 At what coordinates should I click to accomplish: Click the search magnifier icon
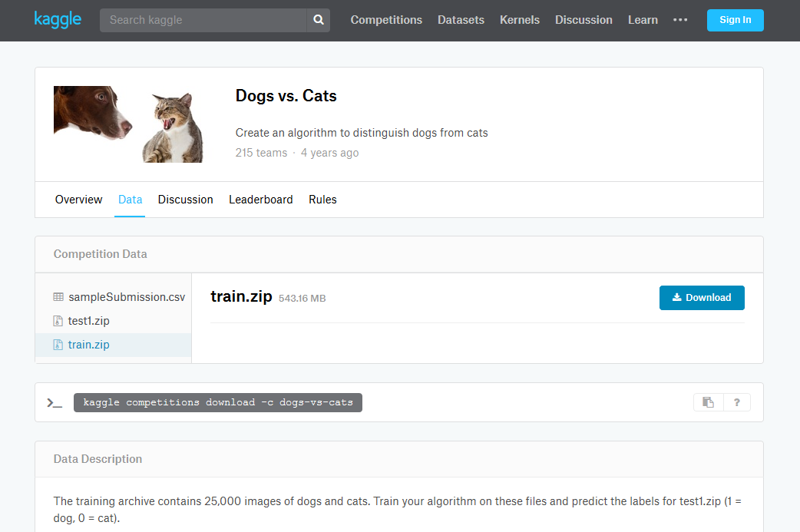[319, 20]
